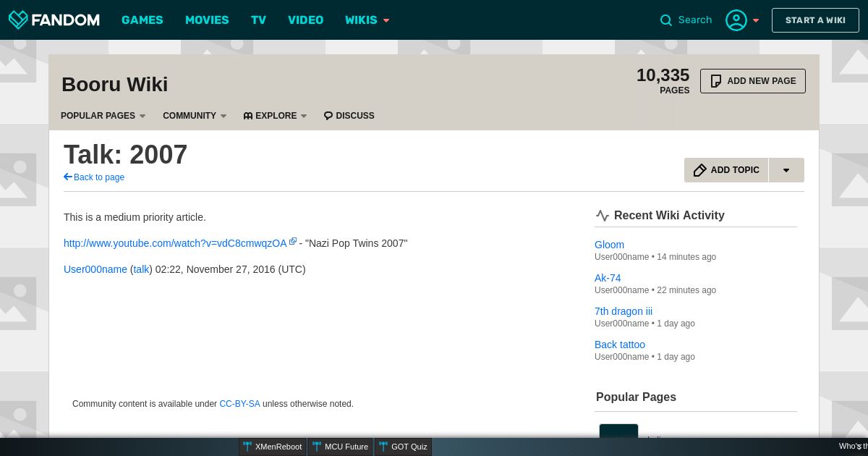Click the external link icon after YouTube URL
Screen dimensions: 868x456
pos(293,242)
